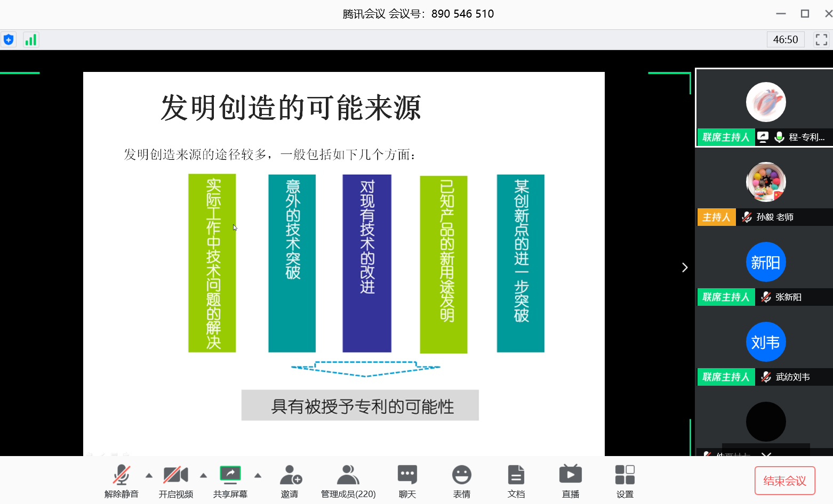The image size is (833, 504).
Task: Click the blue security shield icon
Action: tap(9, 40)
